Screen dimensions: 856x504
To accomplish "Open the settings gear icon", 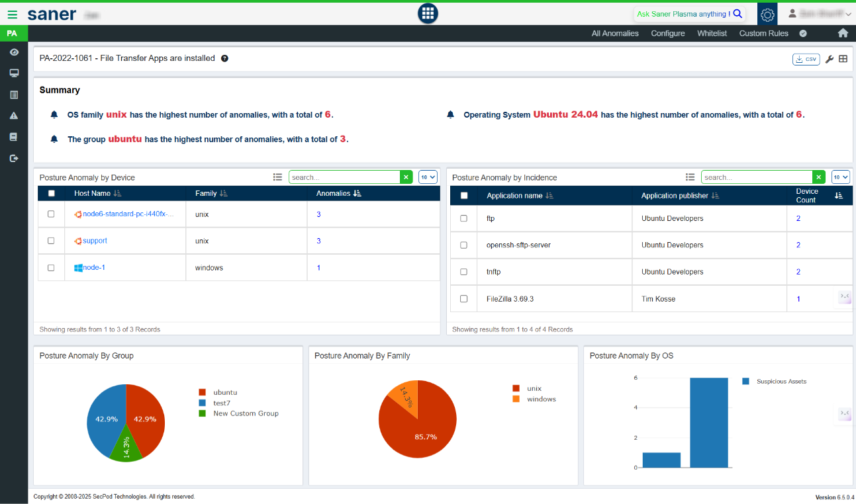I will [x=767, y=14].
